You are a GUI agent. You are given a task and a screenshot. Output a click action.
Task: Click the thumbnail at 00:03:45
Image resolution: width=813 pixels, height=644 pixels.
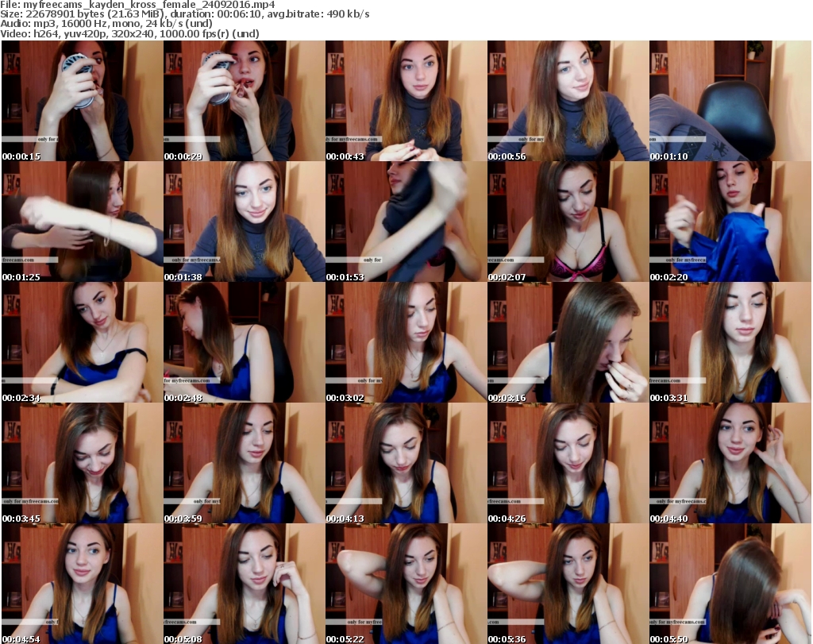click(82, 463)
